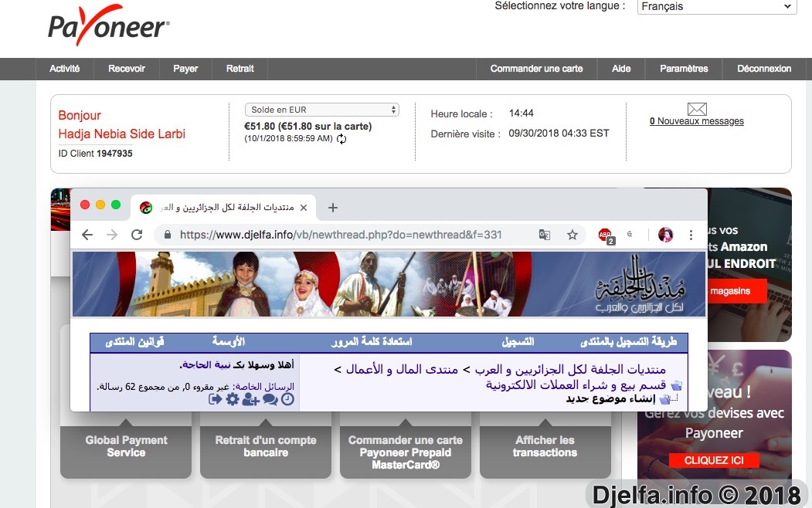Screen dimensions: 812x508
Task: Open forum settings gear icon
Action: 233,399
